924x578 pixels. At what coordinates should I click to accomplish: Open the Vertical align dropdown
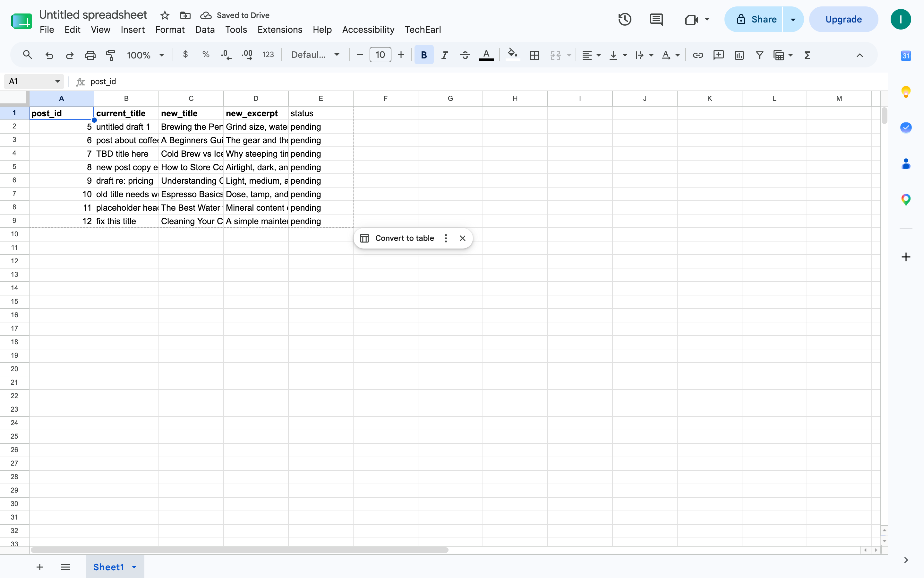click(x=618, y=55)
